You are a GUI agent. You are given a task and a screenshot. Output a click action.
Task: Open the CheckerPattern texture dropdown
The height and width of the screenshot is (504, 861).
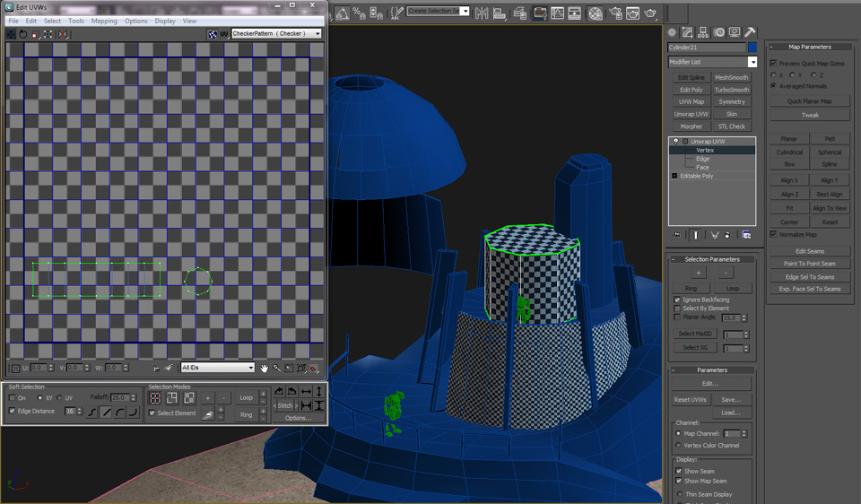coord(276,34)
